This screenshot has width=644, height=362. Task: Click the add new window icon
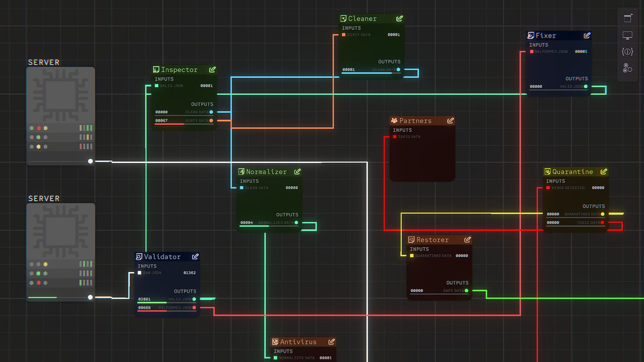point(628,18)
